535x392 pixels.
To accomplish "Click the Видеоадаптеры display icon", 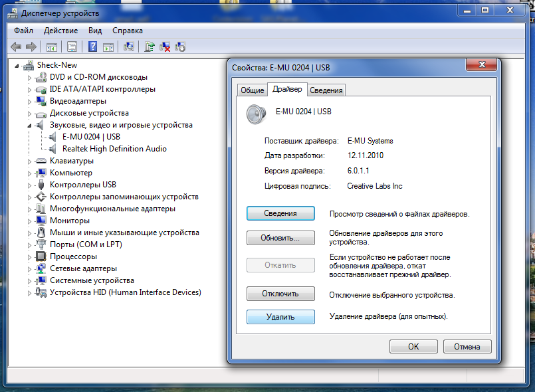I will click(x=41, y=101).
